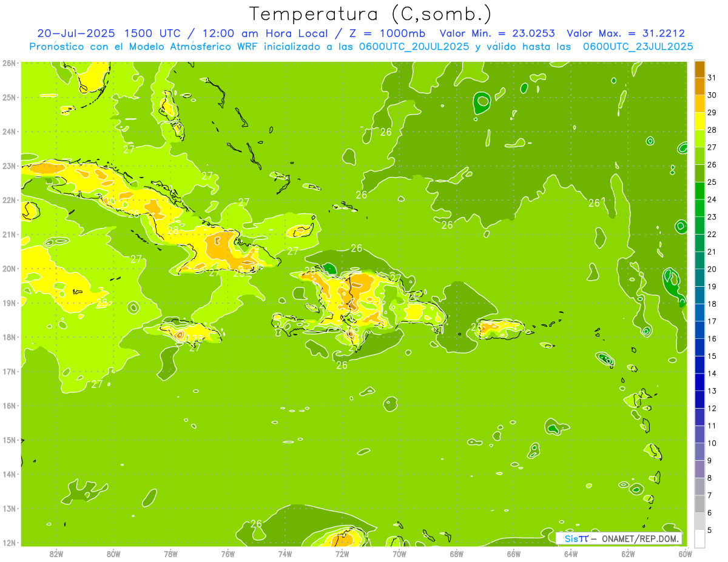Click legend value 17
Viewport: 728px width, 562px height.
tap(712, 321)
